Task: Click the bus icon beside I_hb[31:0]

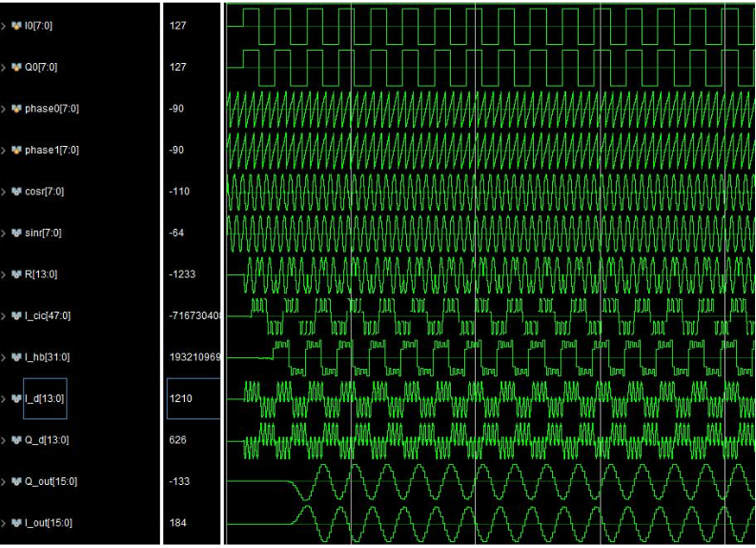Action: click(16, 358)
